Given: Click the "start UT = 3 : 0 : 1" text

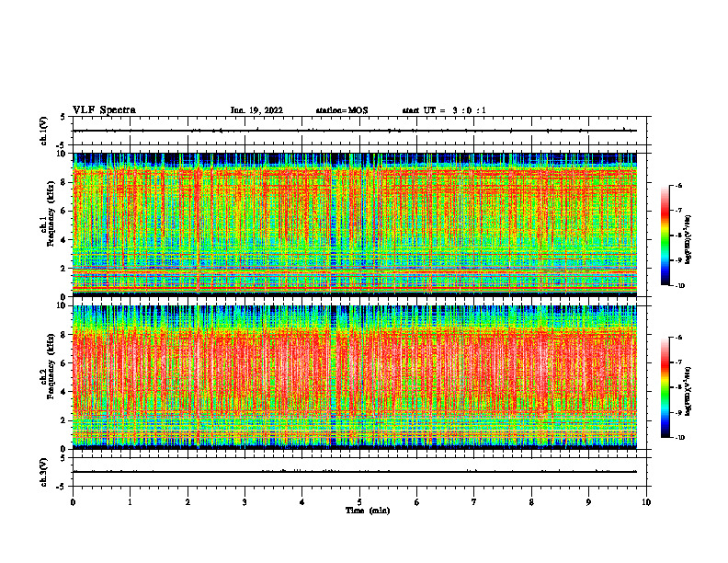Looking at the screenshot, I should point(444,110).
